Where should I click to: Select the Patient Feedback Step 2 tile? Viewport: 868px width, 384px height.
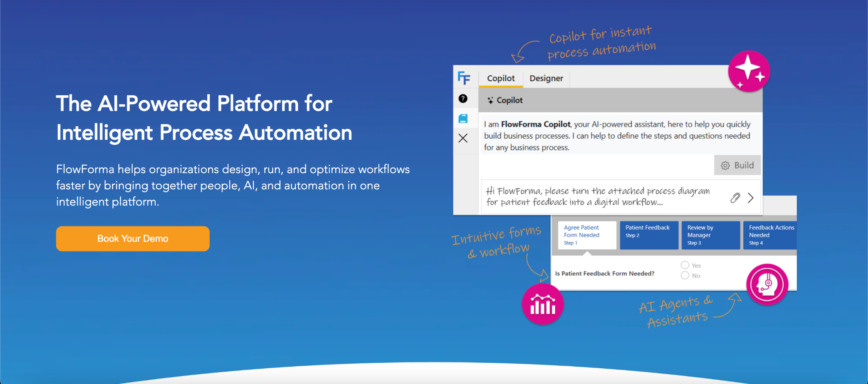(x=649, y=235)
